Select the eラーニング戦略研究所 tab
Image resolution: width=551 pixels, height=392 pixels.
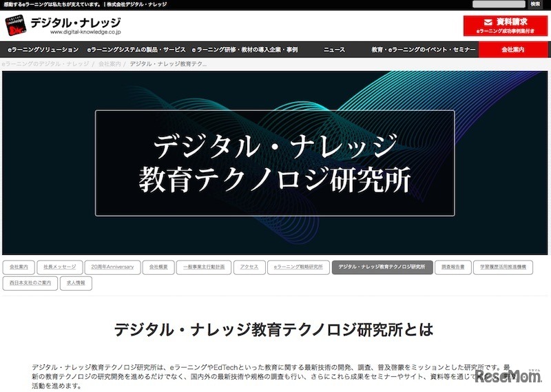pyautogui.click(x=298, y=267)
